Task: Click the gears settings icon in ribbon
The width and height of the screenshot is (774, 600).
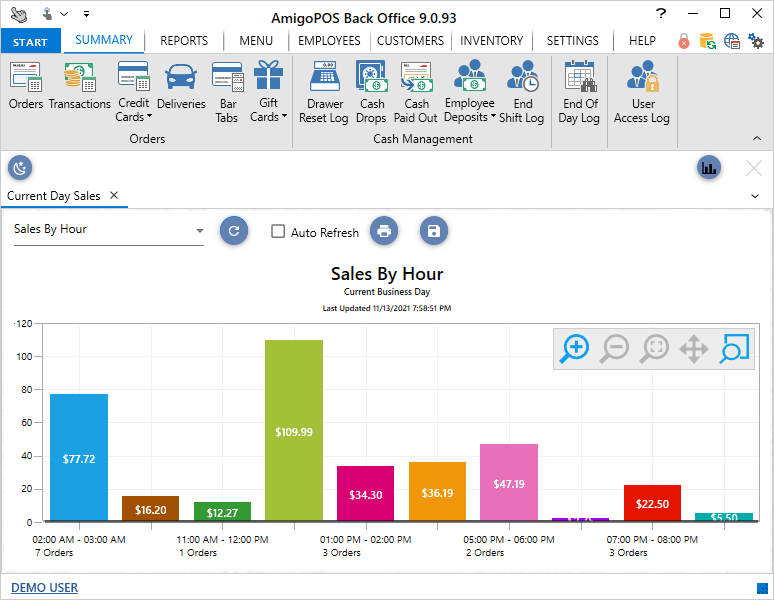Action: click(x=756, y=41)
